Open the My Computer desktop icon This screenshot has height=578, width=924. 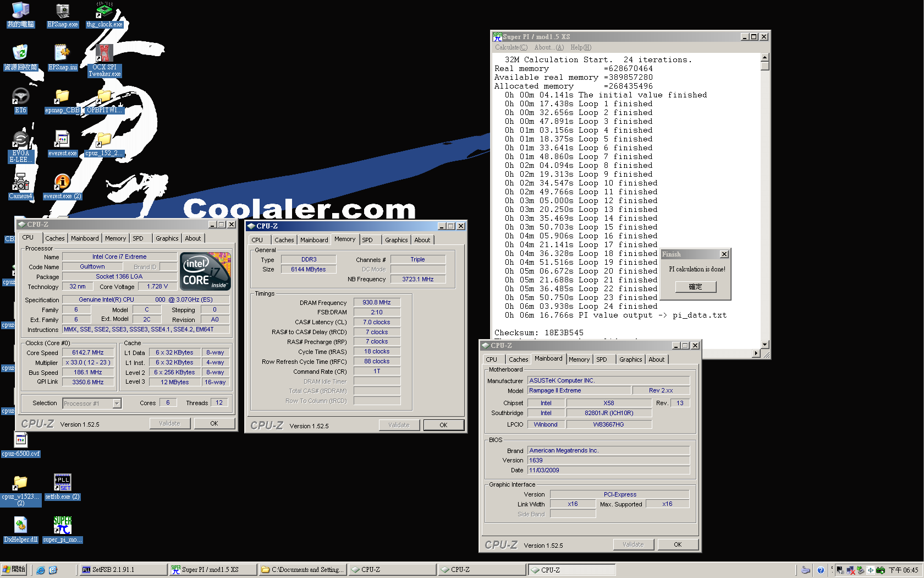pos(20,15)
